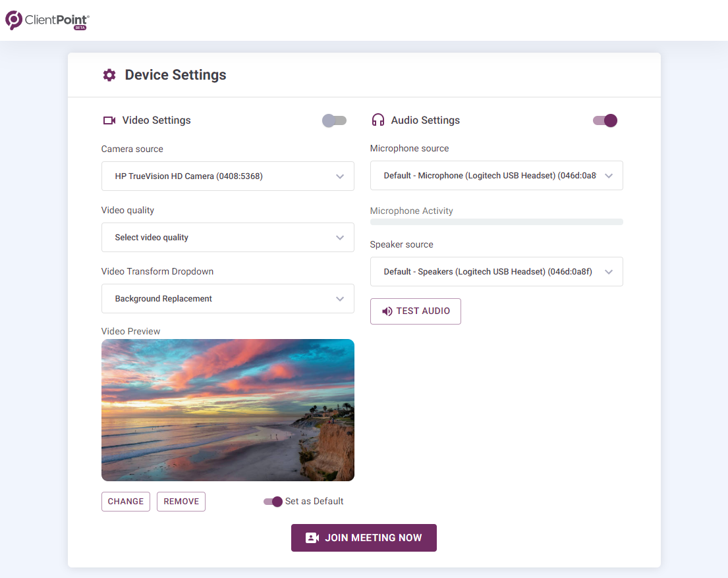The height and width of the screenshot is (578, 728).
Task: Click the Video Transform Dropdown label
Action: (x=157, y=271)
